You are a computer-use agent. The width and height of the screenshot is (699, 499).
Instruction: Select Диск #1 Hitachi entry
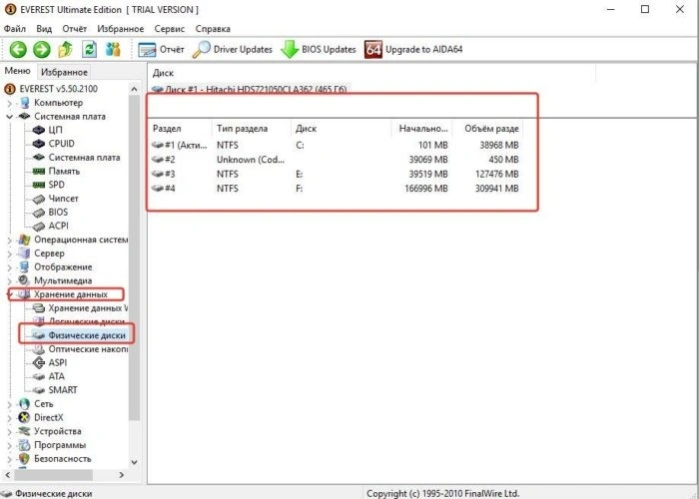click(249, 89)
